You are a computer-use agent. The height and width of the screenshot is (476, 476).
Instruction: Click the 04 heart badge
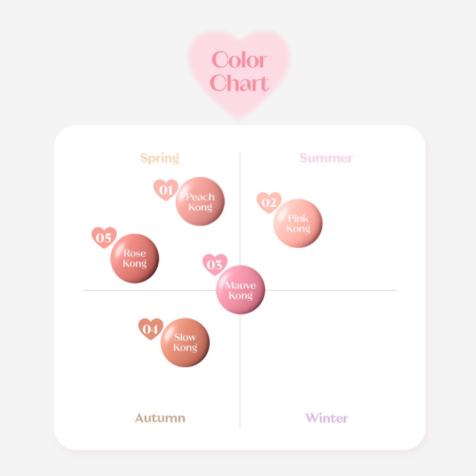(x=151, y=329)
